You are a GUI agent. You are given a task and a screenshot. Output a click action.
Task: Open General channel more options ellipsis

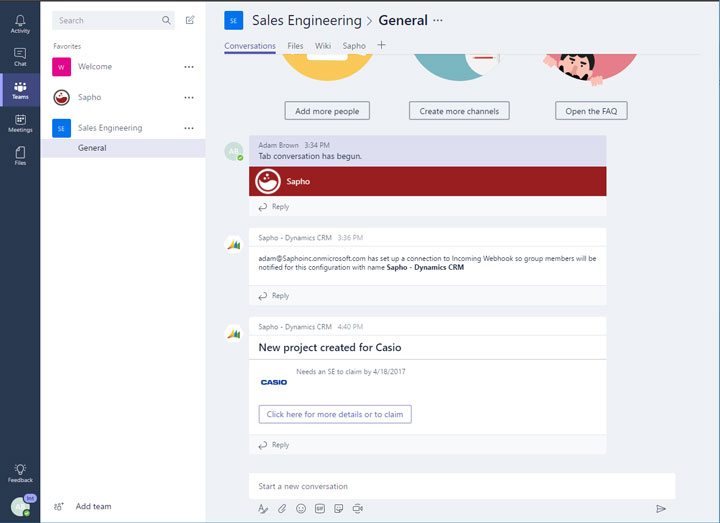tap(438, 20)
